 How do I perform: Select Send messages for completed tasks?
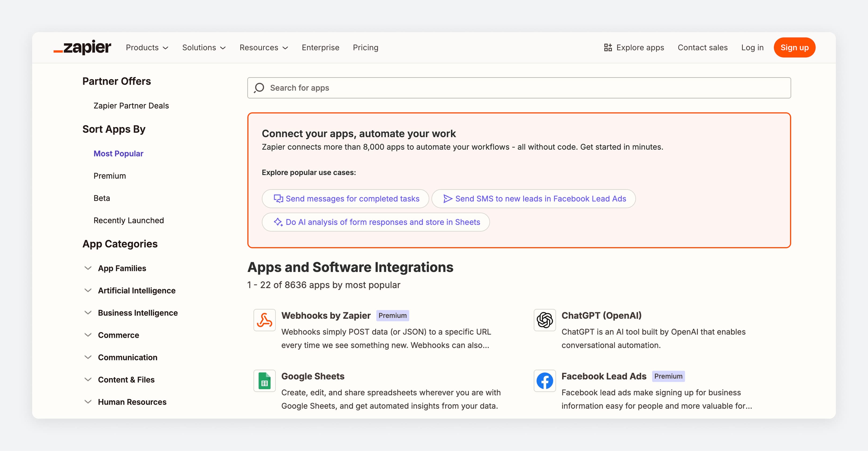[345, 199]
